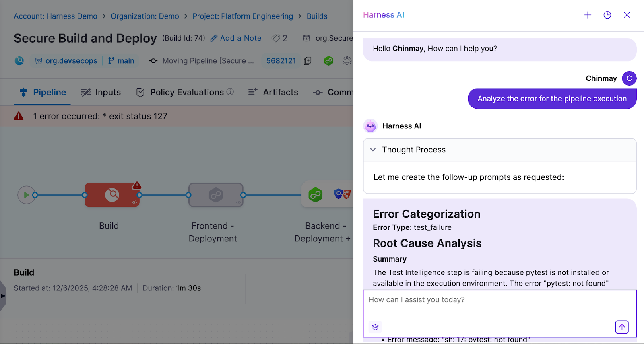The height and width of the screenshot is (344, 644).
Task: Open Project: Platform Engineering breadcrumb
Action: 243,16
